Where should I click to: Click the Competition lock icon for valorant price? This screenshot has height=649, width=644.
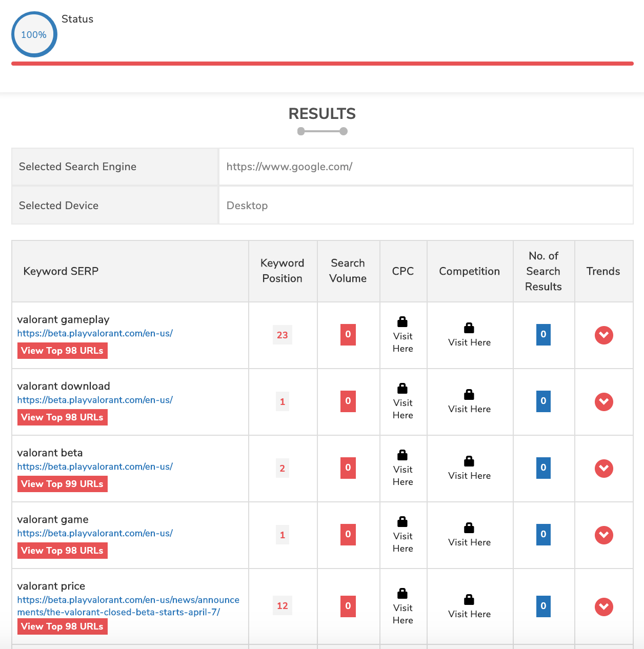point(469,600)
